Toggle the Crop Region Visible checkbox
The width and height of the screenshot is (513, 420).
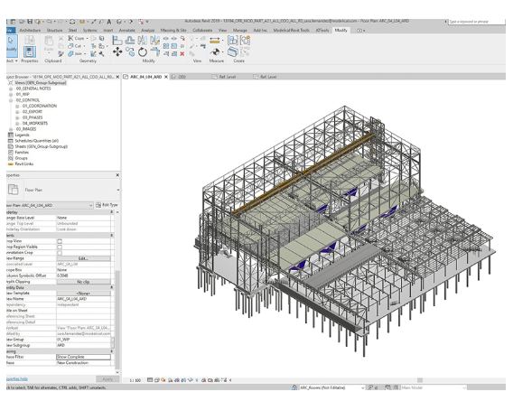click(60, 247)
